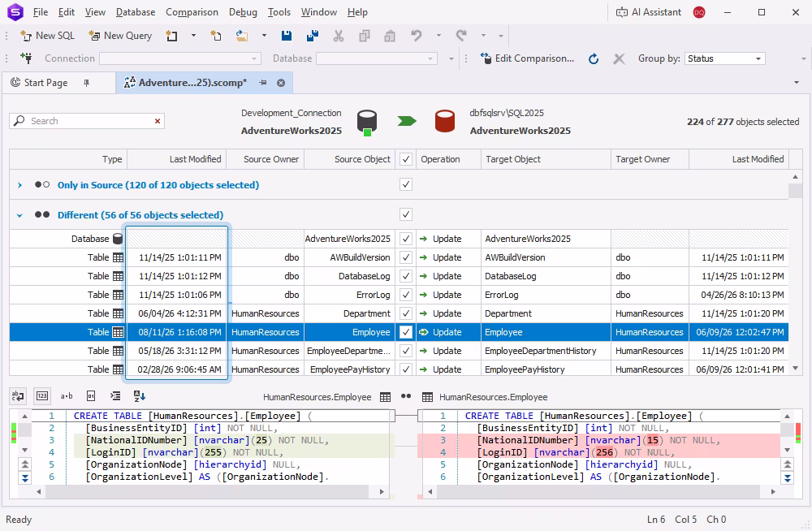The height and width of the screenshot is (531, 812).
Task: Click the swap sides icon in diff toolbar
Action: click(x=18, y=396)
